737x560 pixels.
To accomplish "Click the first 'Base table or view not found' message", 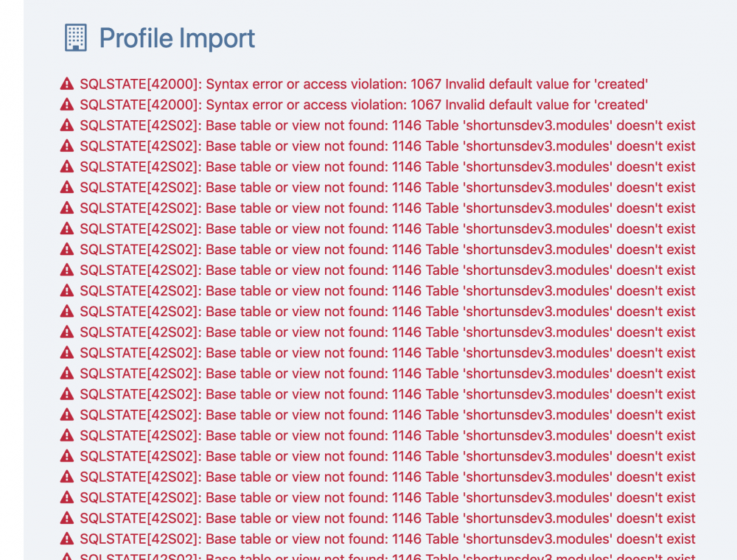I will 387,125.
